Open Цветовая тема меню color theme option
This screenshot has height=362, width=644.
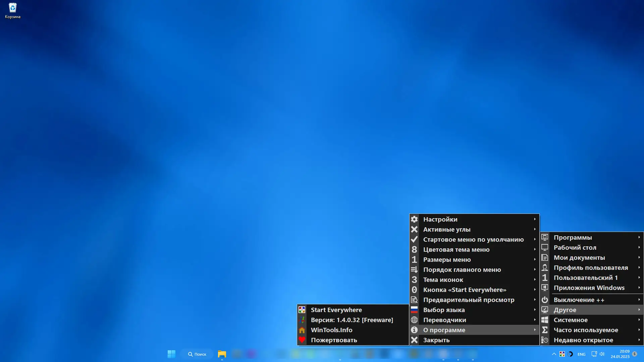coord(456,249)
